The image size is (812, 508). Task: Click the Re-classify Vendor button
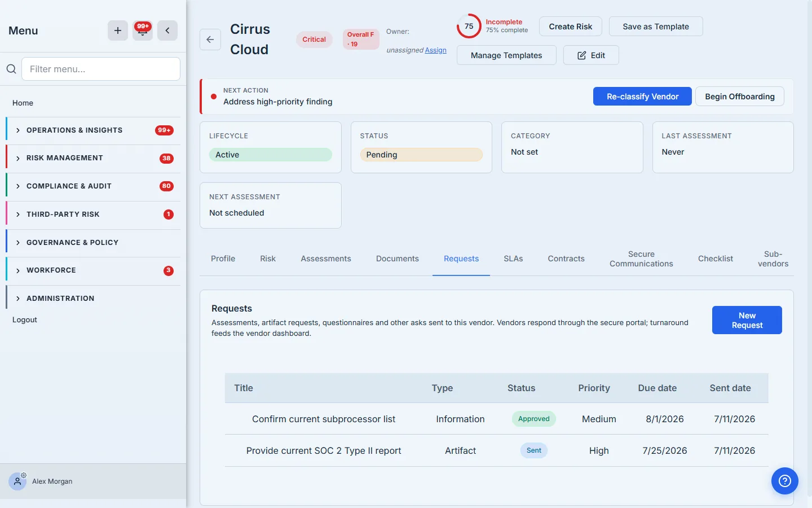tap(642, 97)
